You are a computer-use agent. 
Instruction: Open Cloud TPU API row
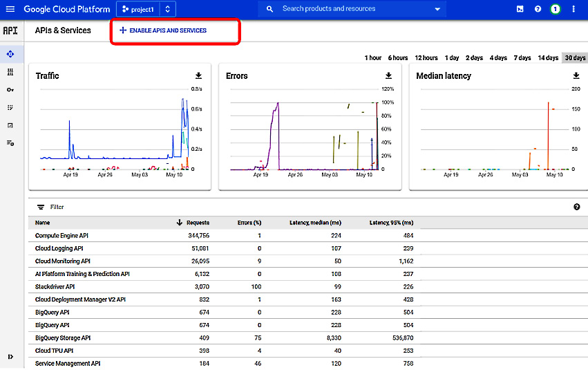click(x=224, y=351)
